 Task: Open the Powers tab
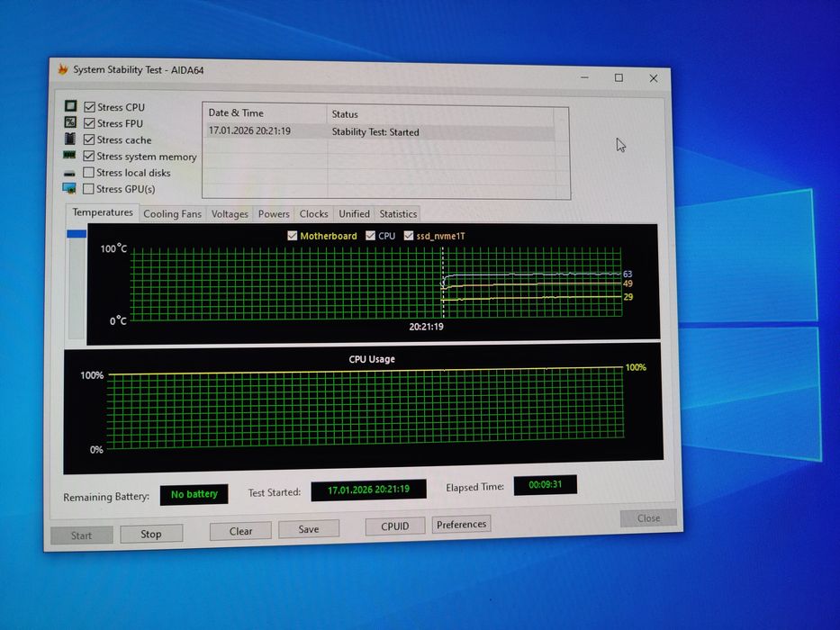(274, 214)
